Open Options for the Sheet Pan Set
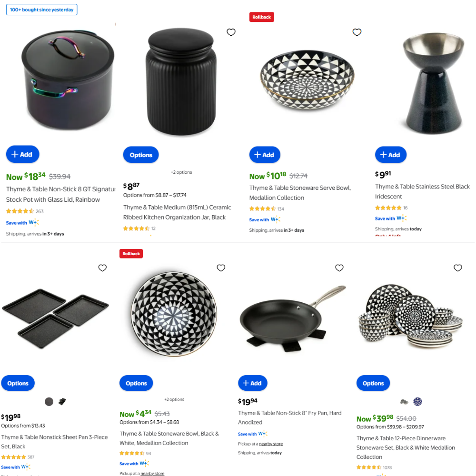Screen dimensions: 476x476 click(18, 383)
